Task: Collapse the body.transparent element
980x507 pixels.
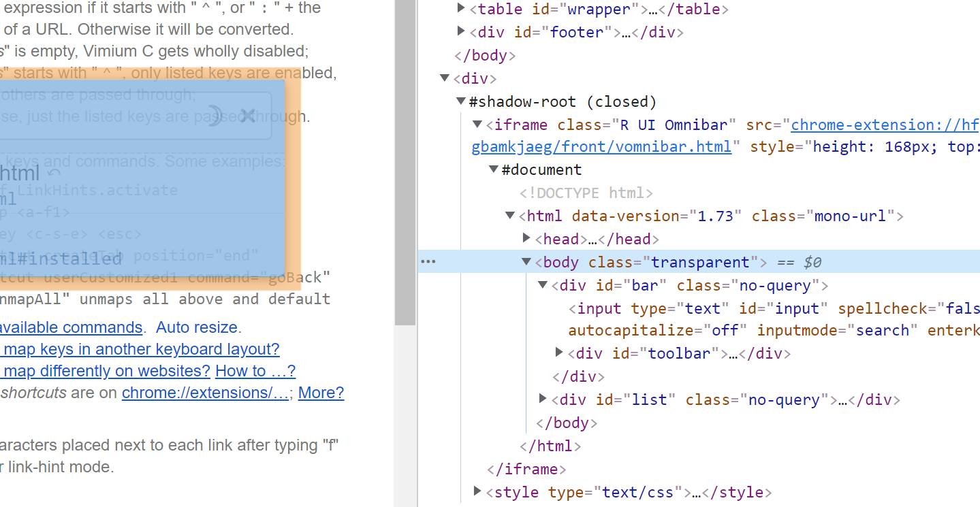Action: [x=526, y=261]
